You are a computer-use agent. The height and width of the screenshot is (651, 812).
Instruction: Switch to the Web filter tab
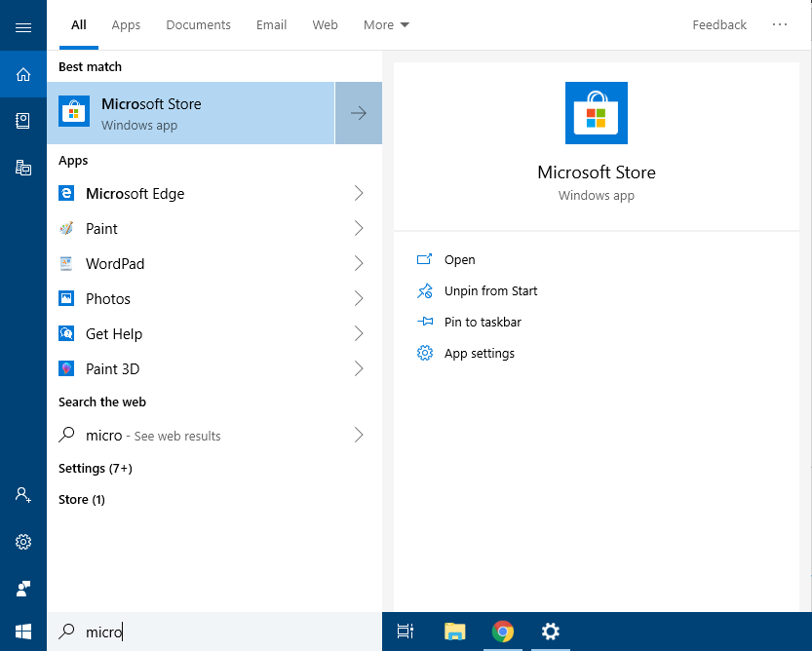(x=325, y=25)
